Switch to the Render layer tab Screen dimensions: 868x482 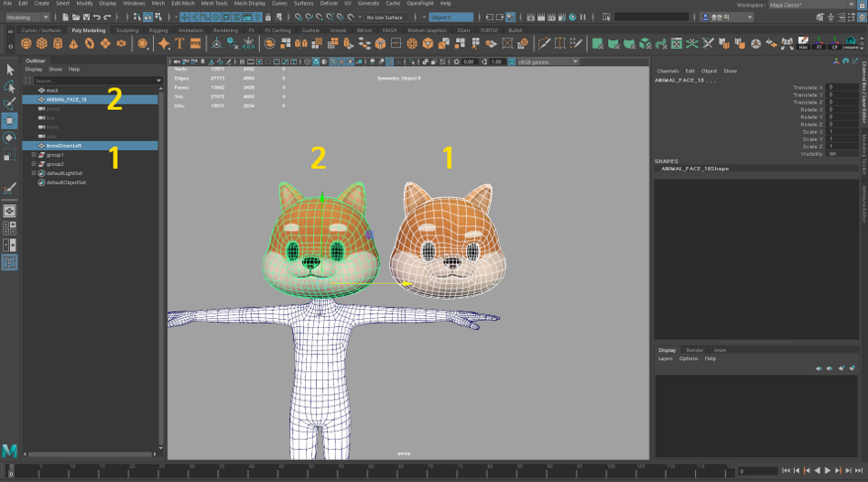tap(694, 350)
